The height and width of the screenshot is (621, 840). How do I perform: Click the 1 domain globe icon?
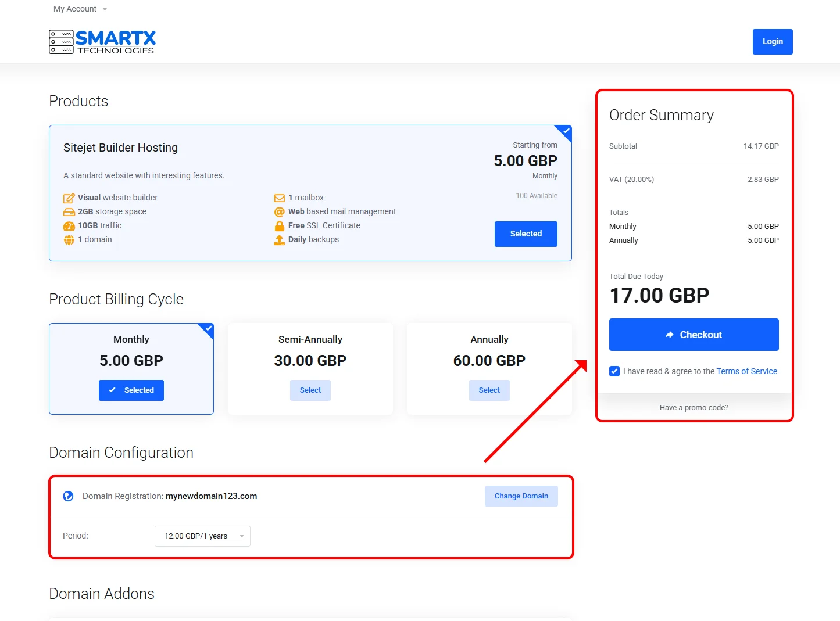[x=69, y=240]
